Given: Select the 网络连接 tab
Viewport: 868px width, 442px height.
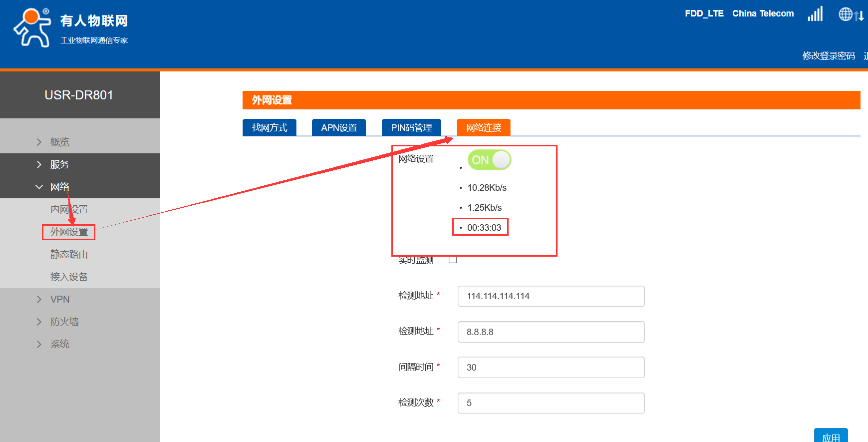Looking at the screenshot, I should [x=483, y=128].
